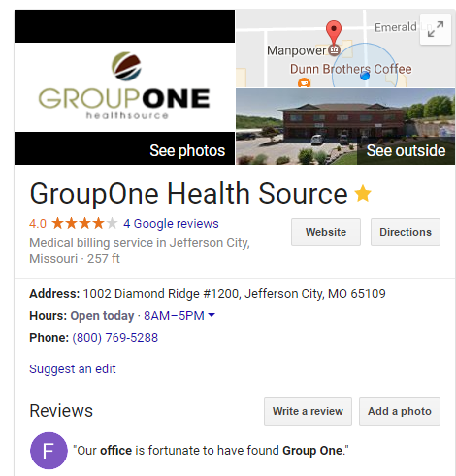Get Directions to GroupOne Health Source
Image resolution: width=456 pixels, height=476 pixels.
point(406,232)
